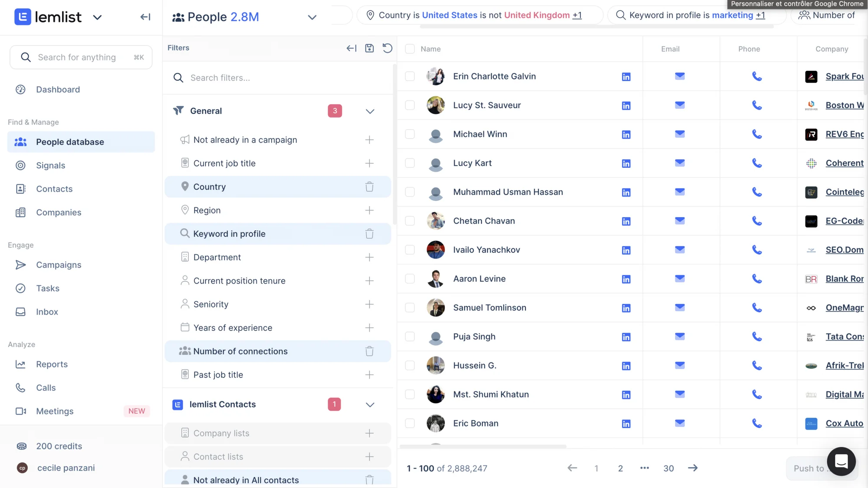Select Hussein G.'s row checkbox

pos(410,366)
